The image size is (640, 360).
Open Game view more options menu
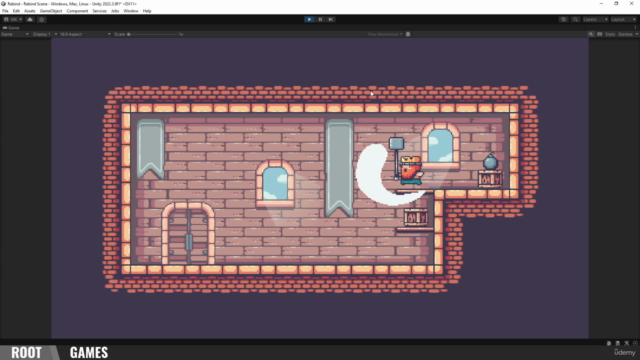click(636, 28)
